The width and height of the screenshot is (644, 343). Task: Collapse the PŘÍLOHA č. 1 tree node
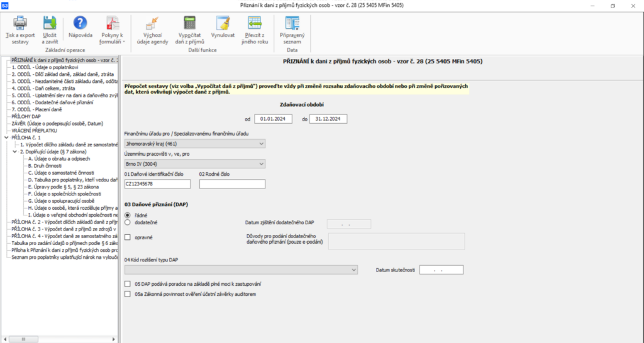click(x=6, y=137)
